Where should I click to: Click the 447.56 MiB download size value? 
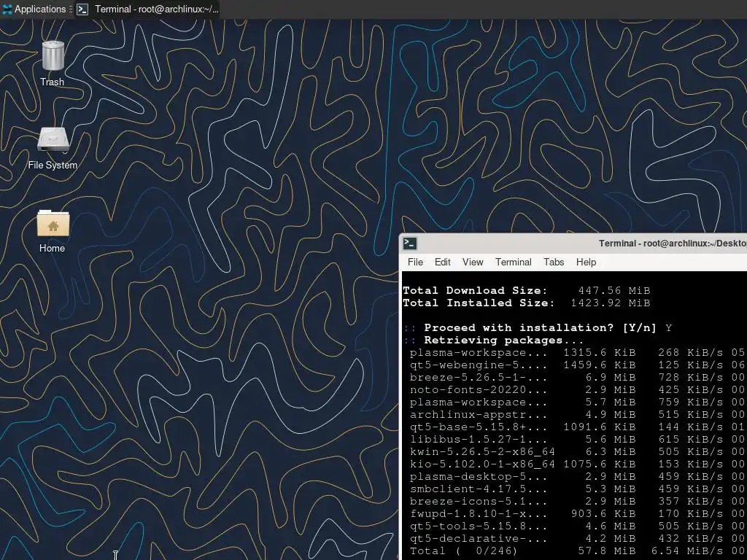tap(614, 290)
